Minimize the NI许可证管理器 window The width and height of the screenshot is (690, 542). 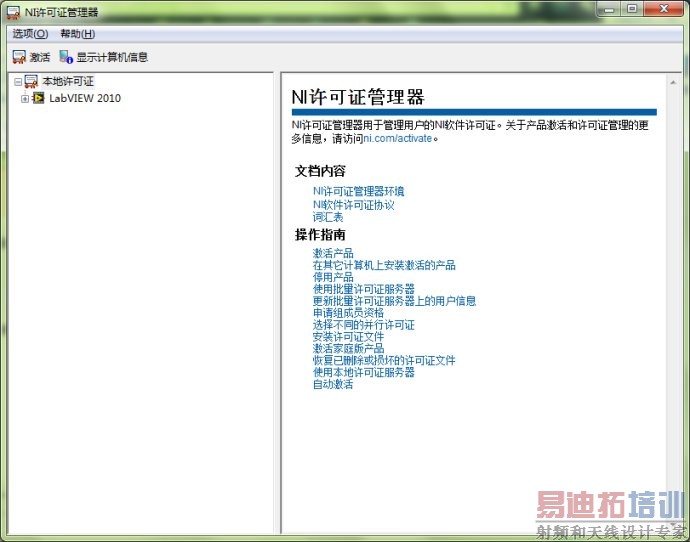point(609,9)
